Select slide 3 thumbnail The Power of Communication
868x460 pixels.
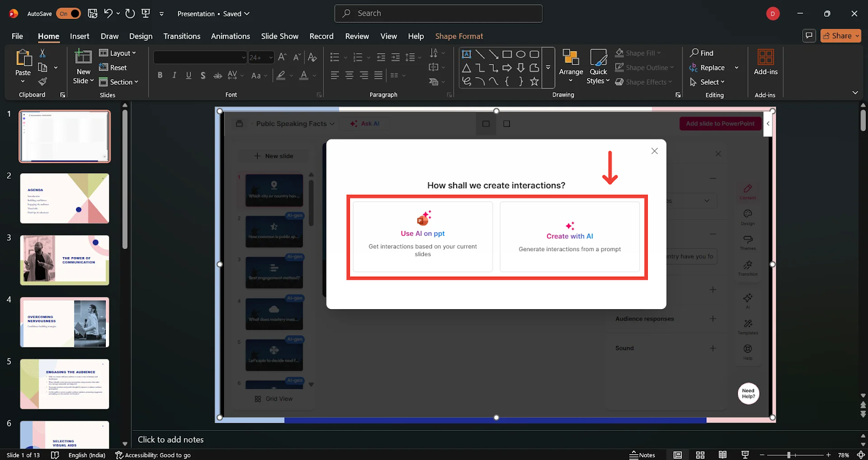tap(65, 260)
